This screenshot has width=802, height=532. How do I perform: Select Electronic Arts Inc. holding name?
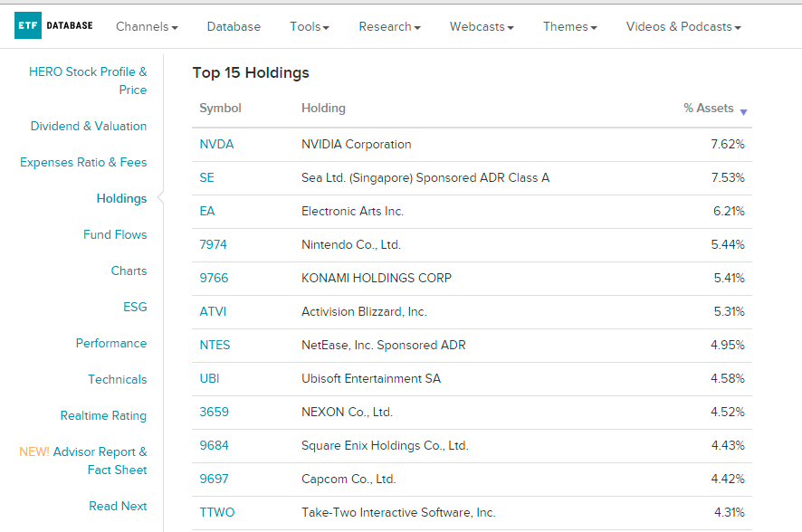(352, 212)
